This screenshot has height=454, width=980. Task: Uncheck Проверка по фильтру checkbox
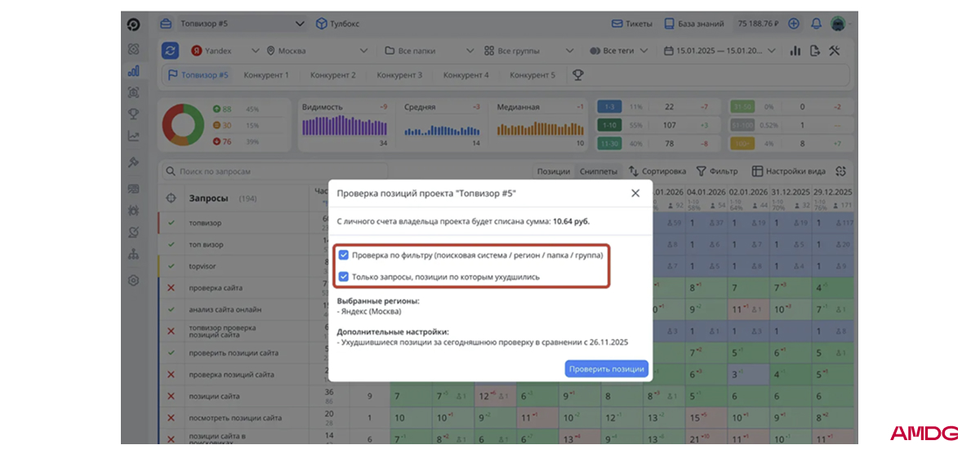tap(344, 255)
